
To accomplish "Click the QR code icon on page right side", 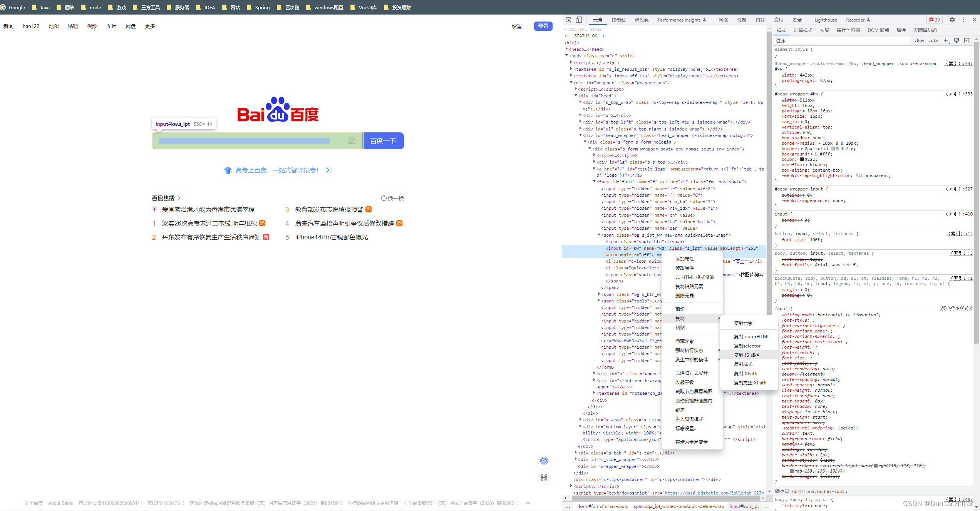I will point(544,478).
